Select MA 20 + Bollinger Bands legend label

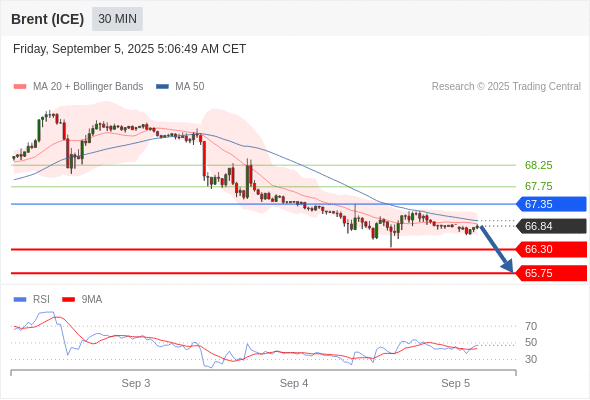click(x=88, y=87)
